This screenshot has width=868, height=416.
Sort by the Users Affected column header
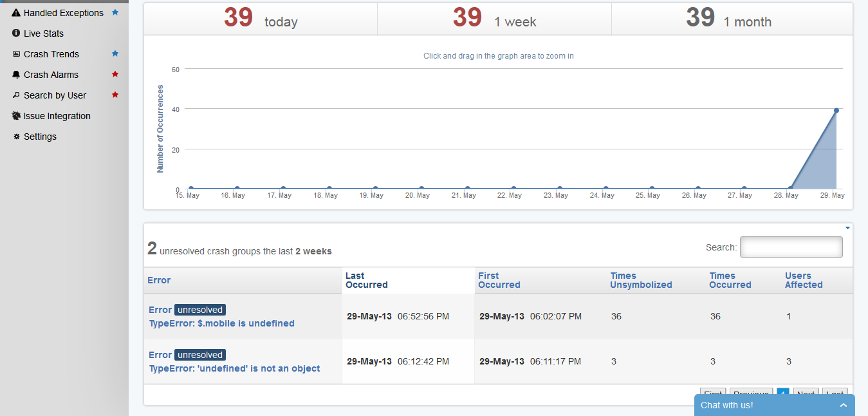(803, 280)
